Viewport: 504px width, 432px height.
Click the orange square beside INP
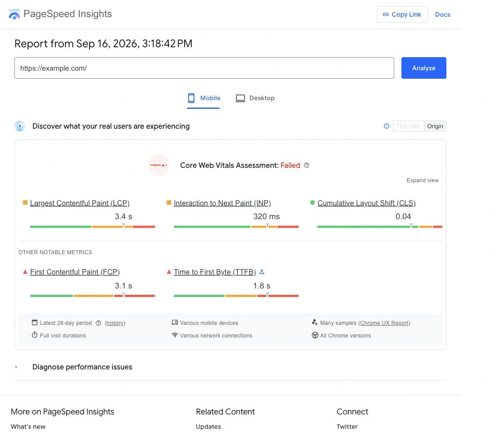click(x=169, y=202)
